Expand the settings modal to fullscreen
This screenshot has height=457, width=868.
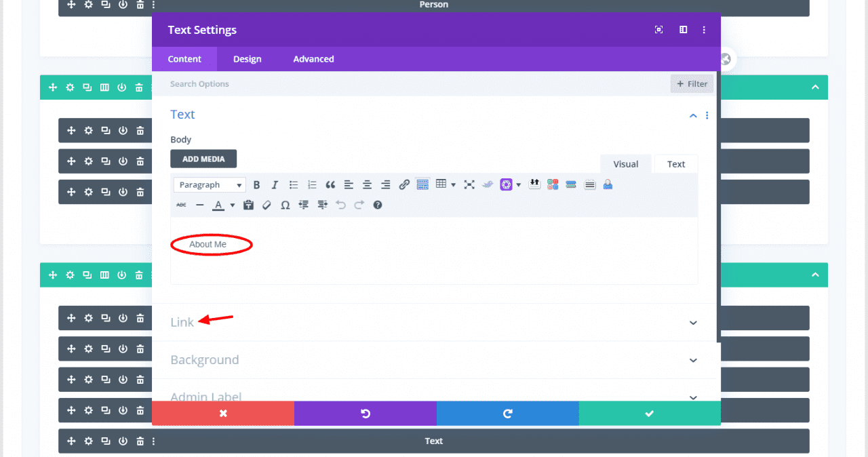658,30
